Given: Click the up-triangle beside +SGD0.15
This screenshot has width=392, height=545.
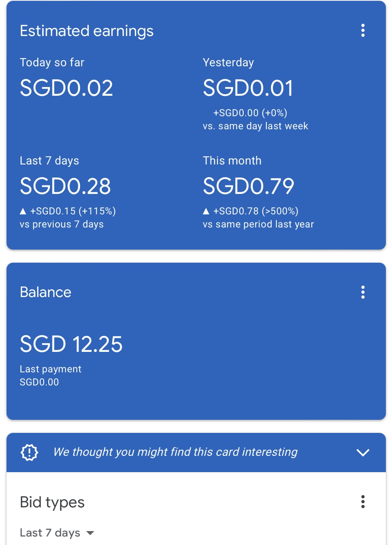Looking at the screenshot, I should click(x=23, y=211).
